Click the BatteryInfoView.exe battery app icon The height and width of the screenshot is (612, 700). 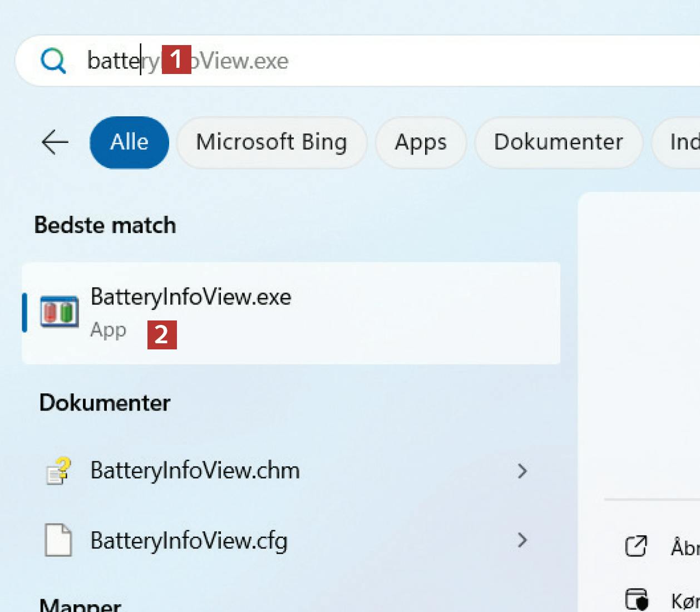[x=59, y=312]
